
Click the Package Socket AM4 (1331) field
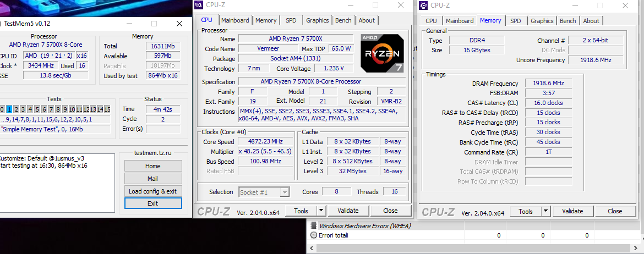coord(296,59)
